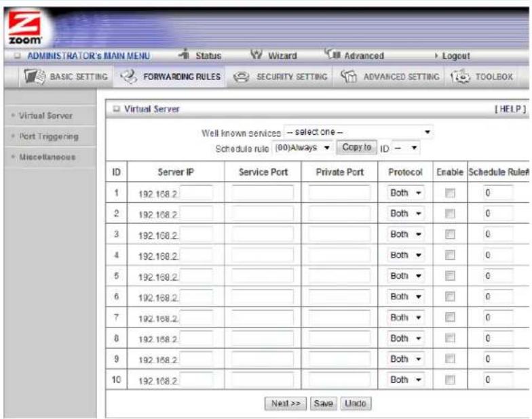Open Protocol dropdown for row 2
This screenshot has height=419, width=532.
click(x=406, y=214)
